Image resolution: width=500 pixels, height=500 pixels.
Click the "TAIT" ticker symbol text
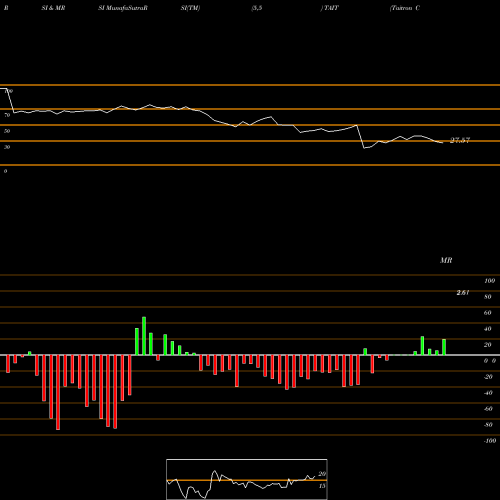pos(330,8)
